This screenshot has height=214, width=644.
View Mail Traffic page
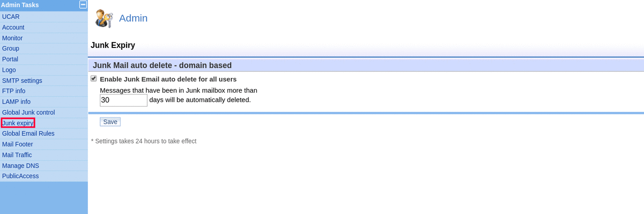(17, 155)
